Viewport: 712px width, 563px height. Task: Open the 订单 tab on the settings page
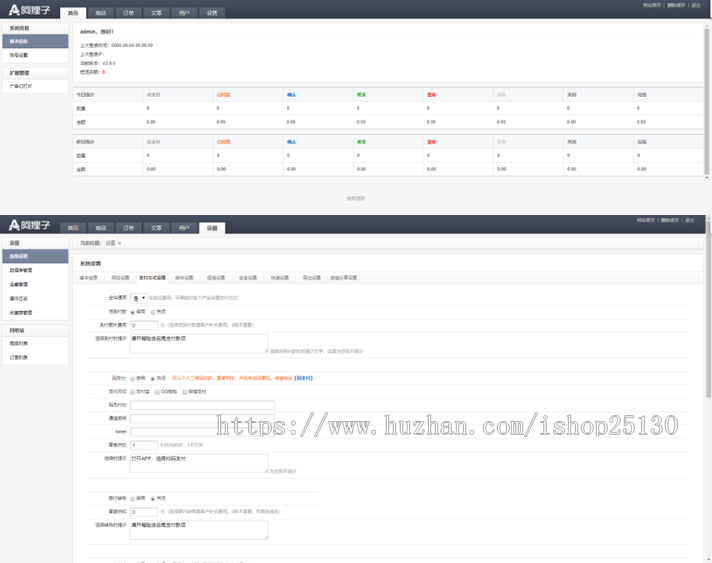tap(129, 228)
